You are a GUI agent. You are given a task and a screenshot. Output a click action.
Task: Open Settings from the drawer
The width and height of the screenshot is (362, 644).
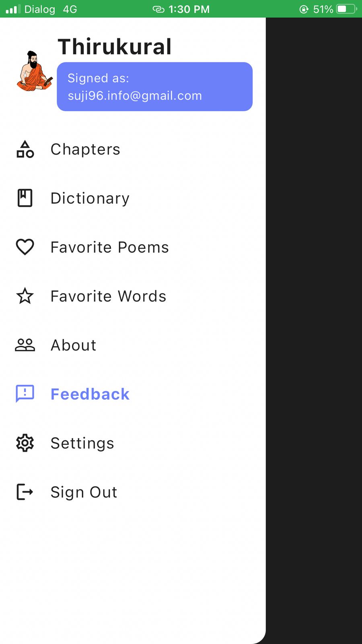pyautogui.click(x=133, y=443)
